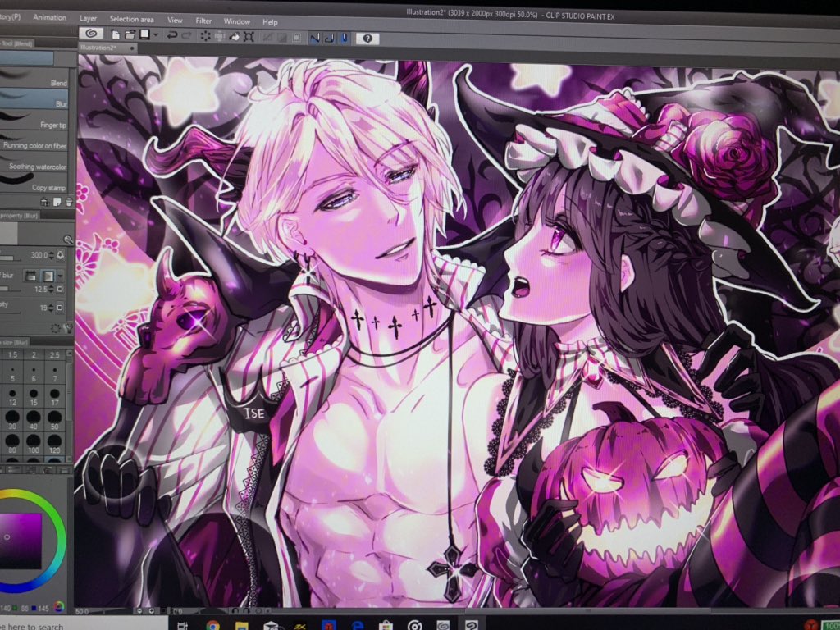Click the magnifier icon in Tool property preview
Viewport: 840px width, 630px height.
coord(67,239)
